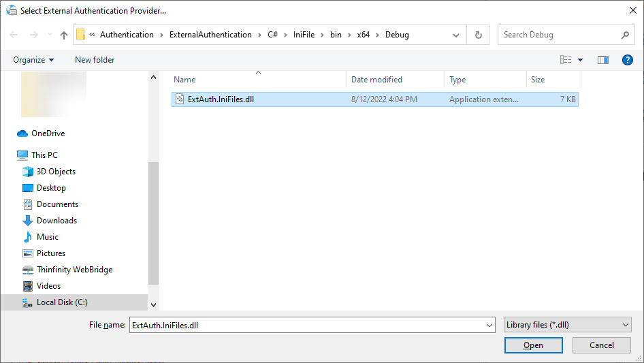The height and width of the screenshot is (363, 644).
Task: Click Debug in the address path
Action: 397,35
